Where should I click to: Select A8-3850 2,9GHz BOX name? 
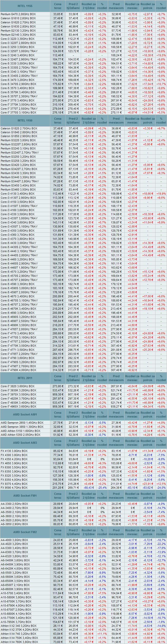(x=14, y=524)
